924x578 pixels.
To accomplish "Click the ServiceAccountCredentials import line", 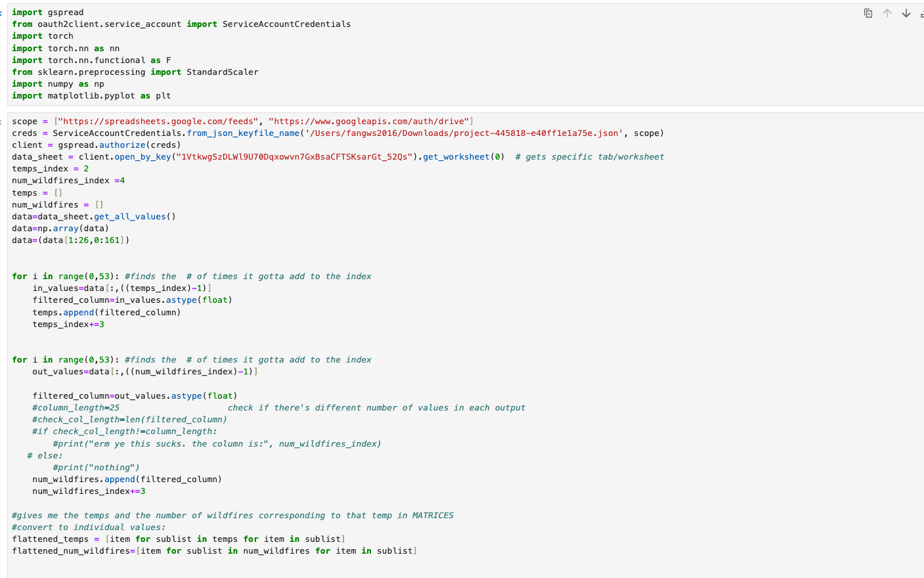I will coord(181,24).
